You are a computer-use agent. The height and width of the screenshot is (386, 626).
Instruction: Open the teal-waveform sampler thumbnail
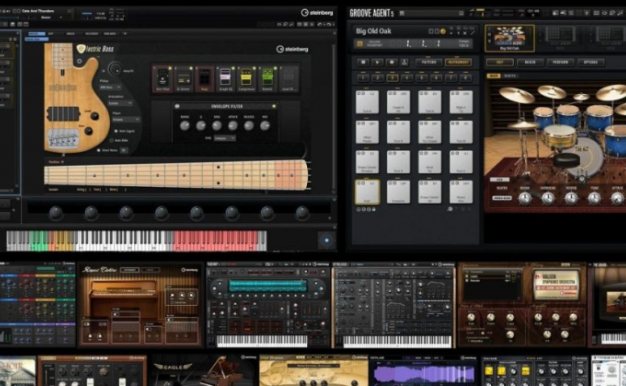267,305
